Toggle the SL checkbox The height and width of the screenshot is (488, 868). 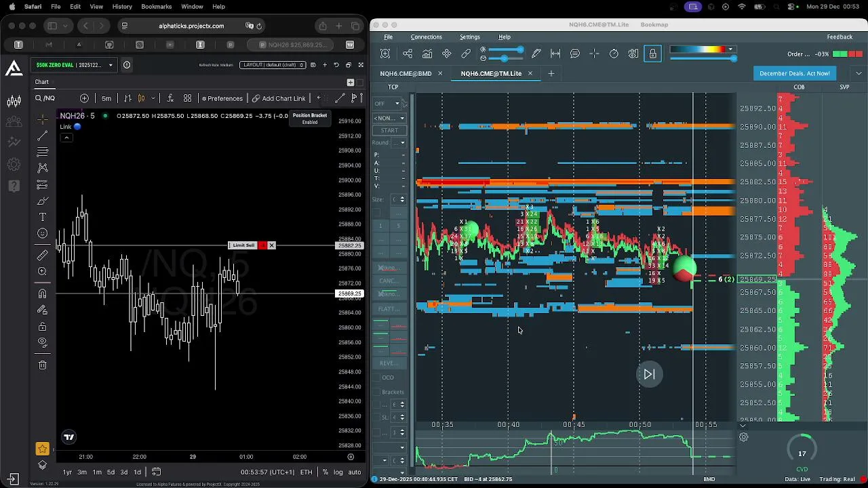[377, 418]
